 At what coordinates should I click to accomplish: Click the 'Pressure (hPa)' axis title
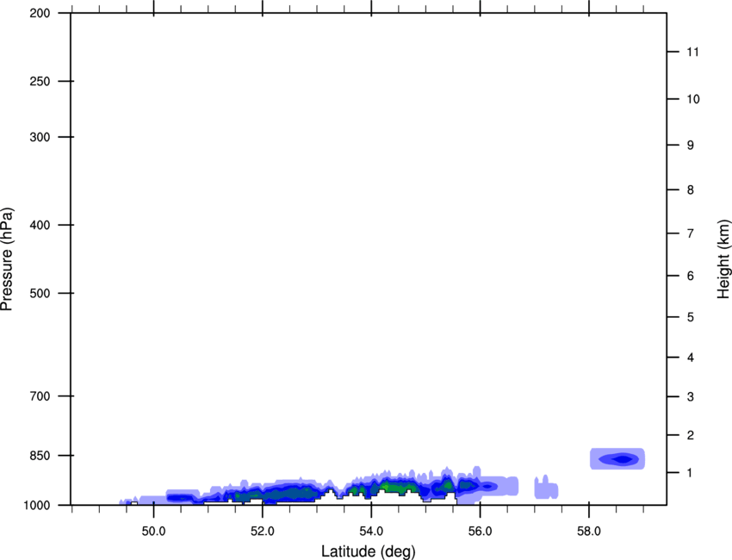[7, 259]
